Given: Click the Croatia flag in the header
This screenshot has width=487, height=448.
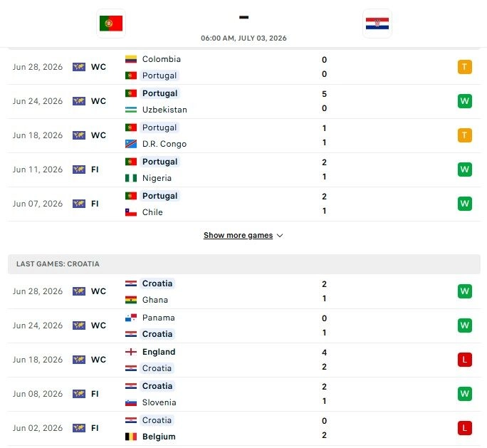Looking at the screenshot, I should (x=377, y=24).
